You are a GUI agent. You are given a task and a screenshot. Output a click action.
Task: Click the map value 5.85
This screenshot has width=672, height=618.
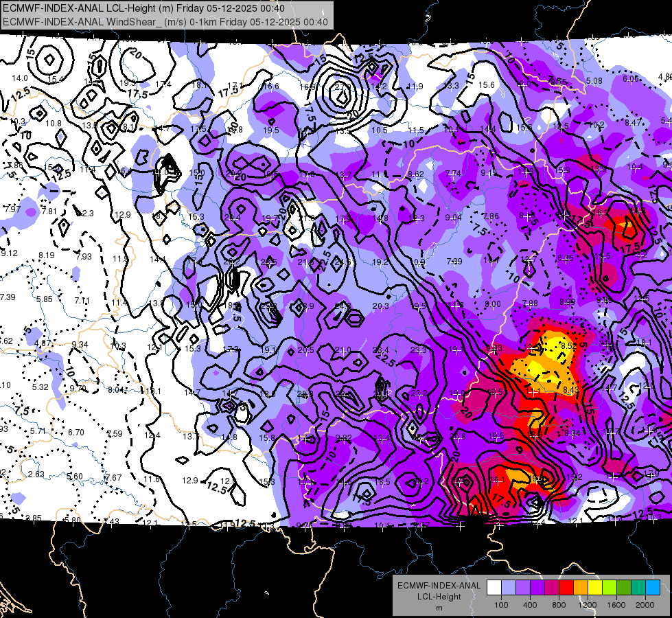point(45,299)
